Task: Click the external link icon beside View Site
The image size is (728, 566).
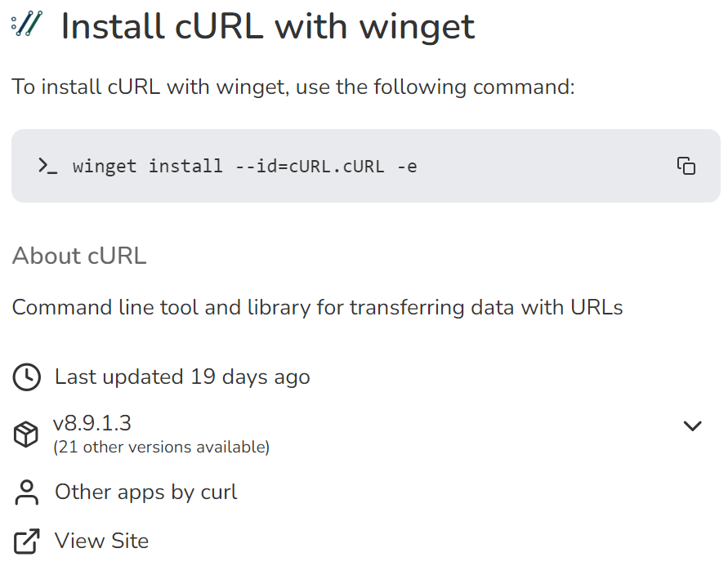Action: click(x=27, y=541)
